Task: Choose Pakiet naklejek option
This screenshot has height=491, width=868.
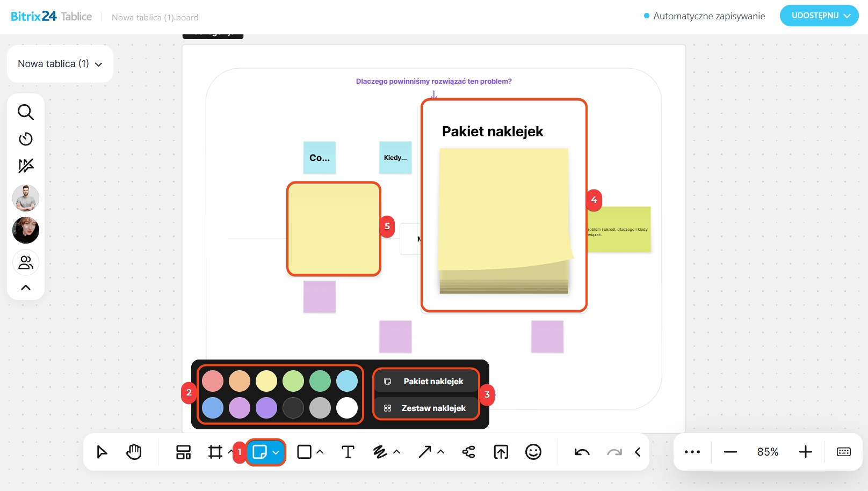Action: 425,382
